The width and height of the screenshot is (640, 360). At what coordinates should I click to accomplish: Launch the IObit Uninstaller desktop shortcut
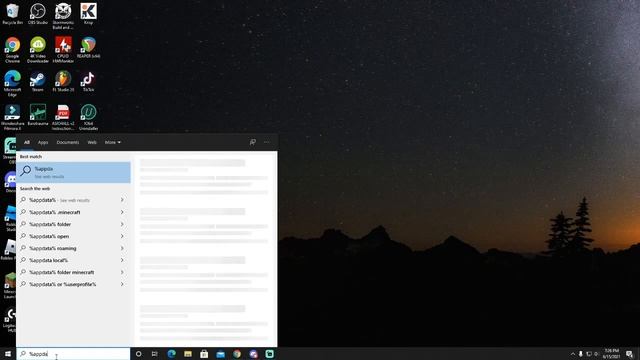[x=89, y=117]
